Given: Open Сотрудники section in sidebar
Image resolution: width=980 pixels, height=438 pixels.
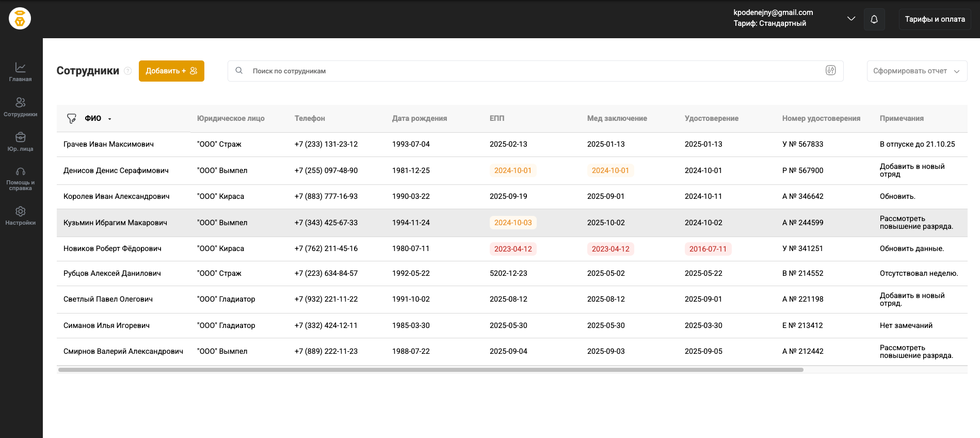Looking at the screenshot, I should click(20, 107).
